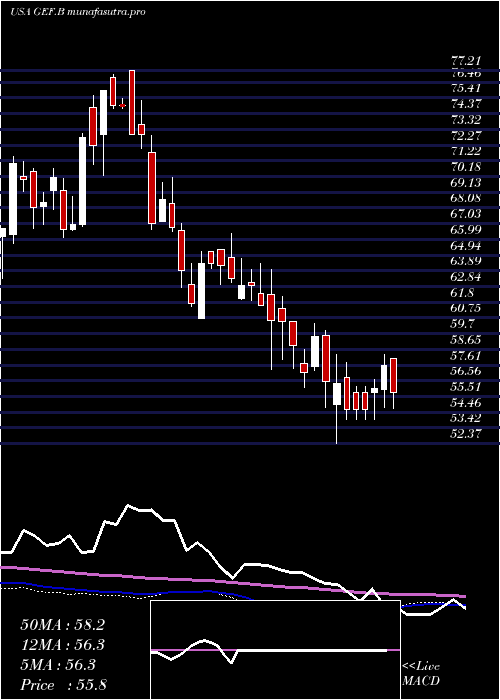Click the 54.46 price axis label

pyautogui.click(x=465, y=403)
